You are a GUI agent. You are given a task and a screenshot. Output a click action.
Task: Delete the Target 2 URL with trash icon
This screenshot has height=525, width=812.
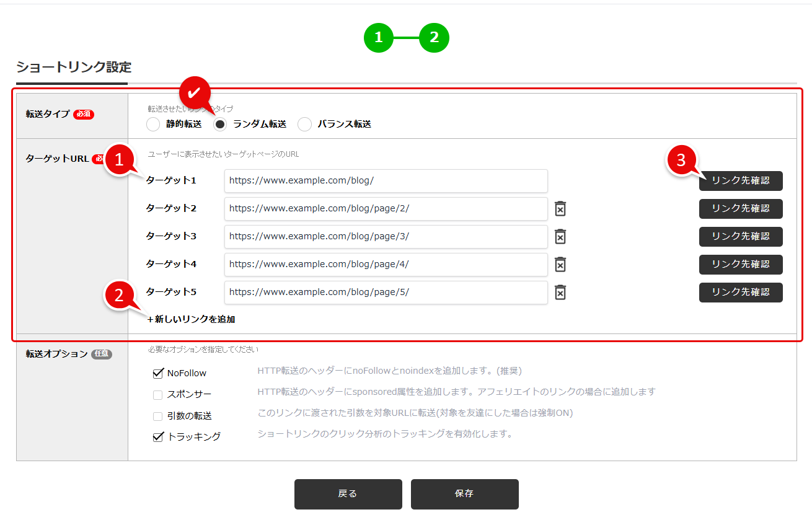(560, 209)
